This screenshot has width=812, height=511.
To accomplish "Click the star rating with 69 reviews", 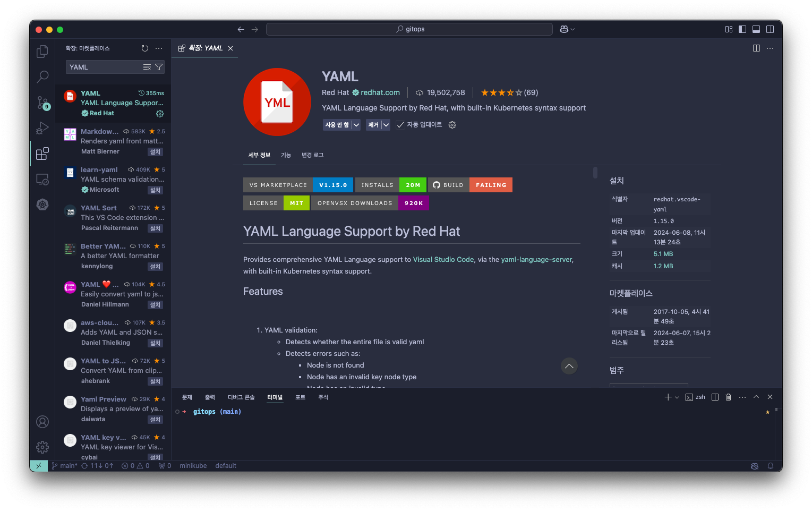I will tap(509, 92).
